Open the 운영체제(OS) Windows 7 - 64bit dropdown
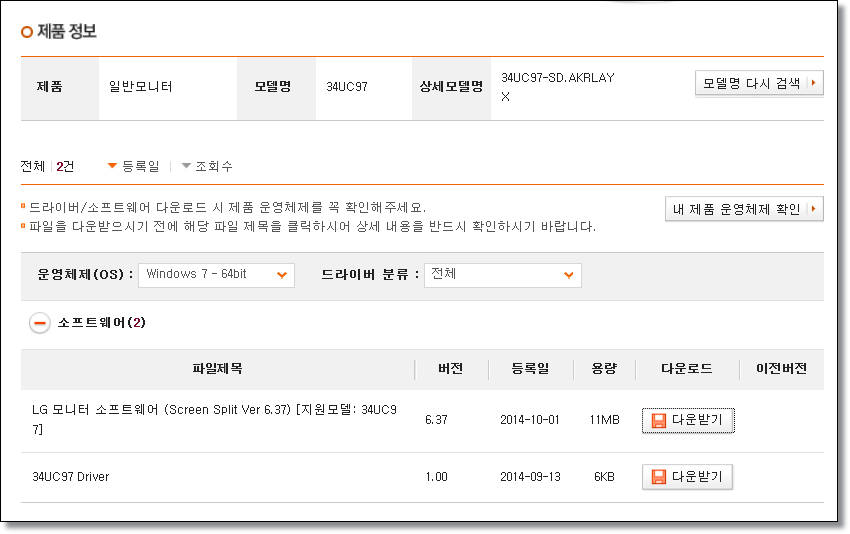This screenshot has height=534, width=850. tap(216, 275)
